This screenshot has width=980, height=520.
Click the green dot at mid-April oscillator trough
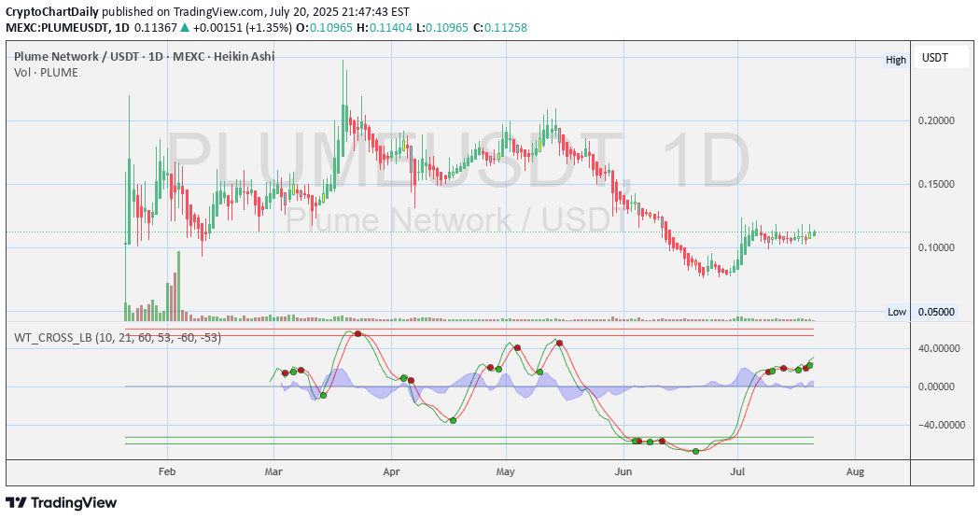click(453, 421)
